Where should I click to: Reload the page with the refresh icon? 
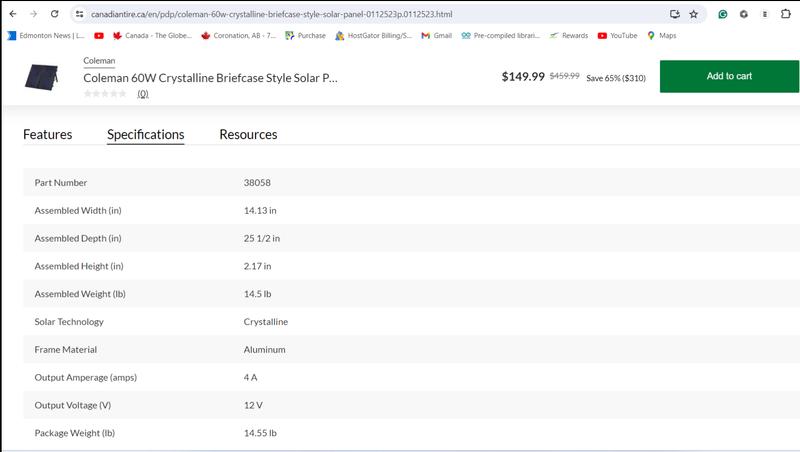[54, 14]
